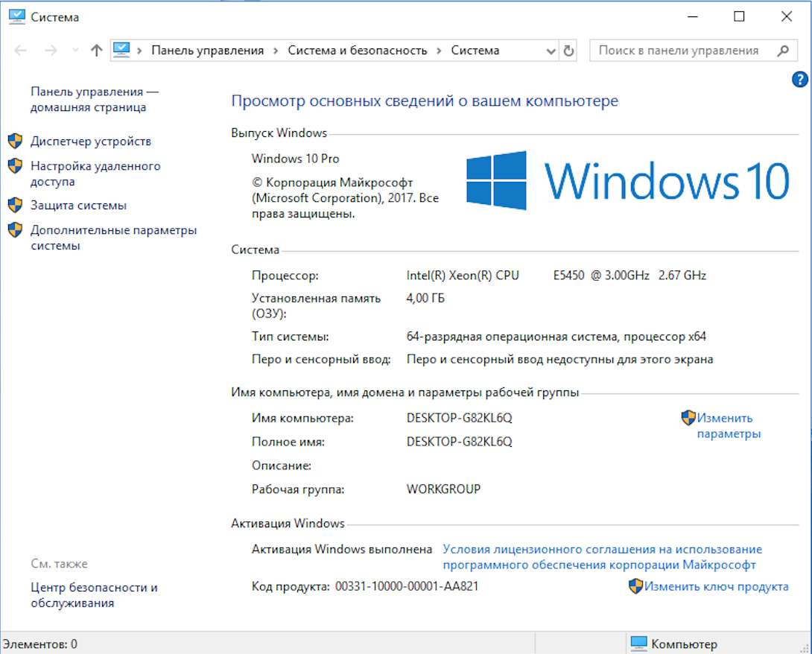Click shield icon beside Изменить ключ продукта
Image resolution: width=812 pixels, height=654 pixels.
(635, 586)
